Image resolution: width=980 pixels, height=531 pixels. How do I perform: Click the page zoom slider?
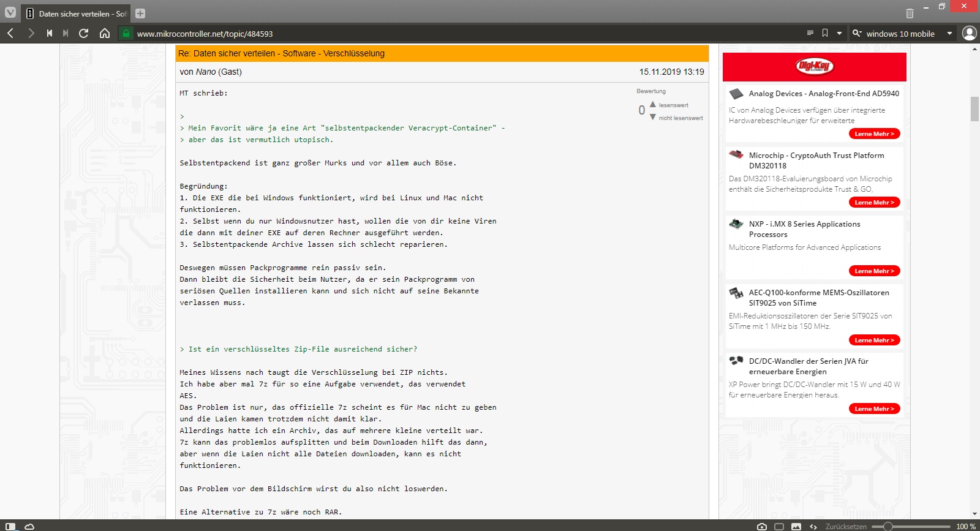coord(911,526)
